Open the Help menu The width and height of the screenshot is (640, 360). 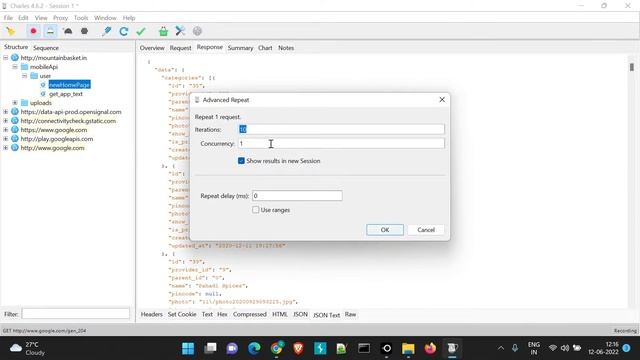[129, 18]
